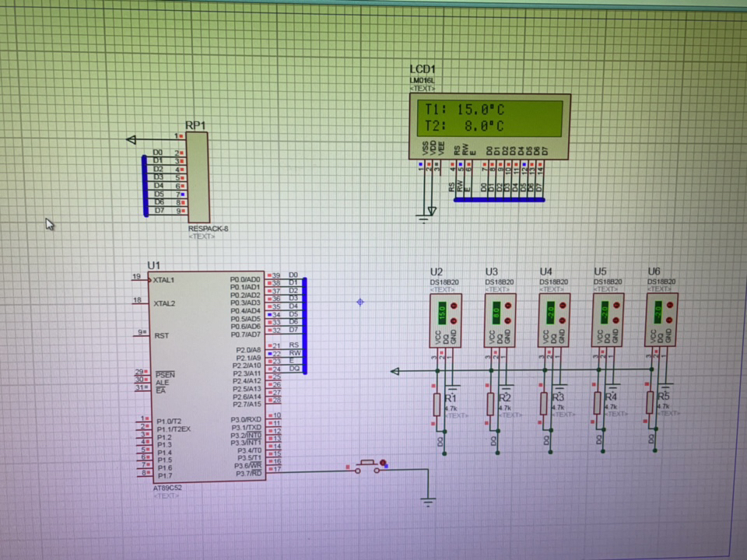This screenshot has height=560, width=747.
Task: Click the blue origin marker on the canvas
Action: click(x=360, y=302)
